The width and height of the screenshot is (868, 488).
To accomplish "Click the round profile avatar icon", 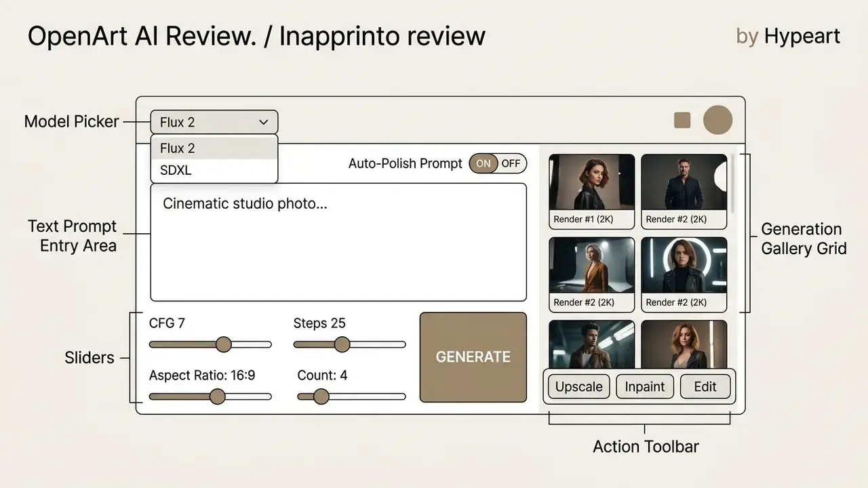I will coord(717,120).
